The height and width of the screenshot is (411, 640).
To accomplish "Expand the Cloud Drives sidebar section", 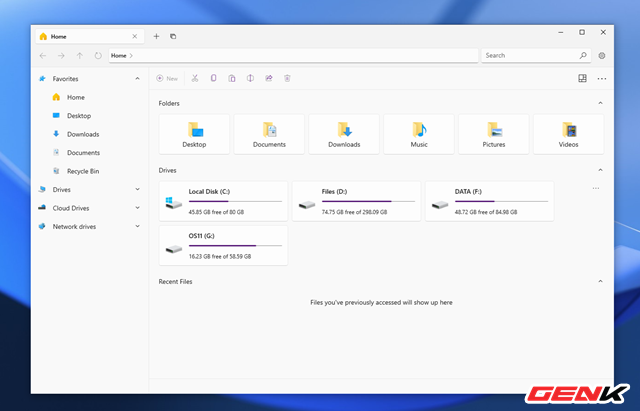I will point(137,208).
